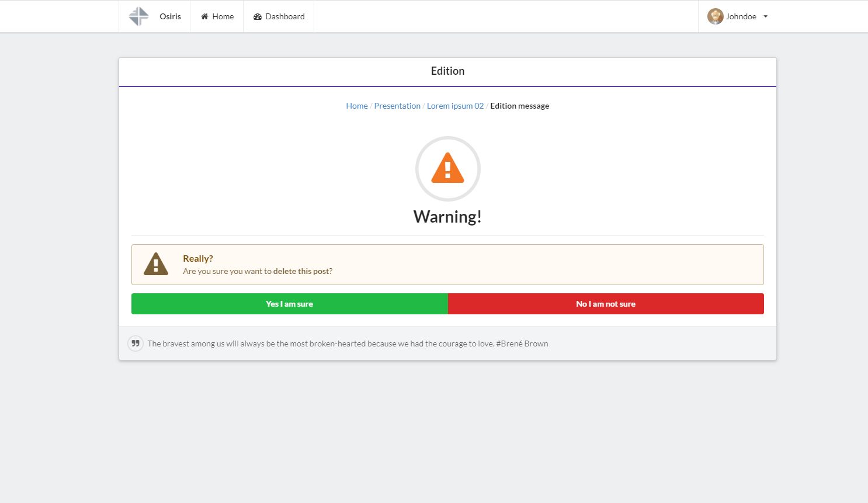
Task: Click the Osiris logo icon
Action: tap(138, 16)
